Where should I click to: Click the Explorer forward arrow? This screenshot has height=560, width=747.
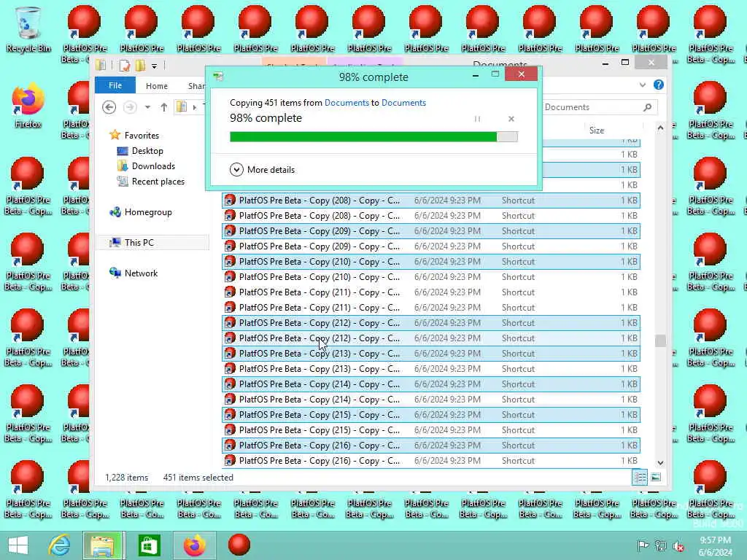[x=130, y=107]
